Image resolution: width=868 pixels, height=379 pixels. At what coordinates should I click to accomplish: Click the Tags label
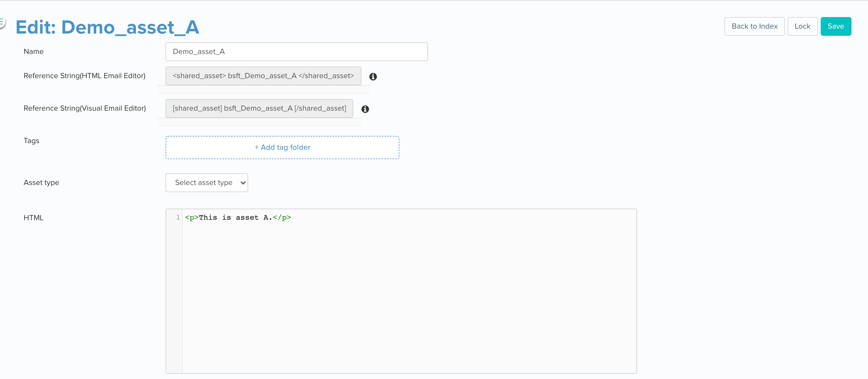31,141
